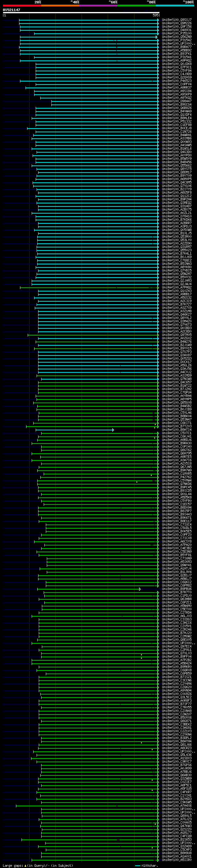Select the label UniRef100_Q53N47
This screenshot has height=868, width=197.
(x=177, y=419)
